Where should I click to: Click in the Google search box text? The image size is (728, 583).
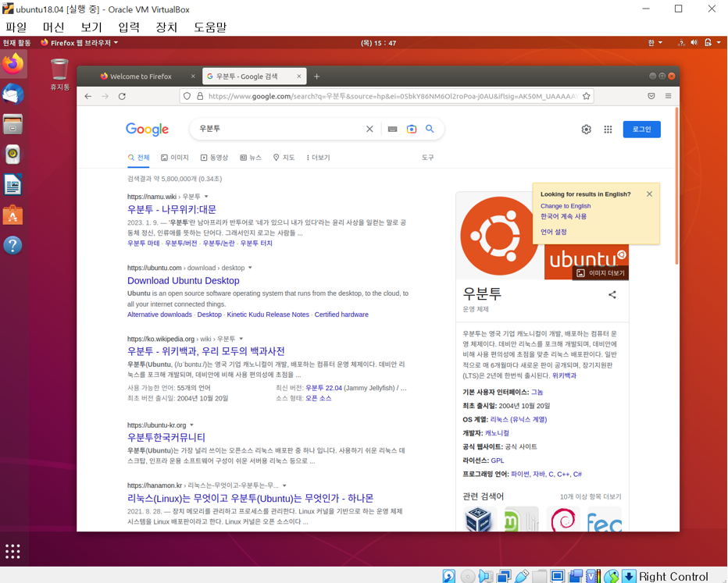coord(279,129)
